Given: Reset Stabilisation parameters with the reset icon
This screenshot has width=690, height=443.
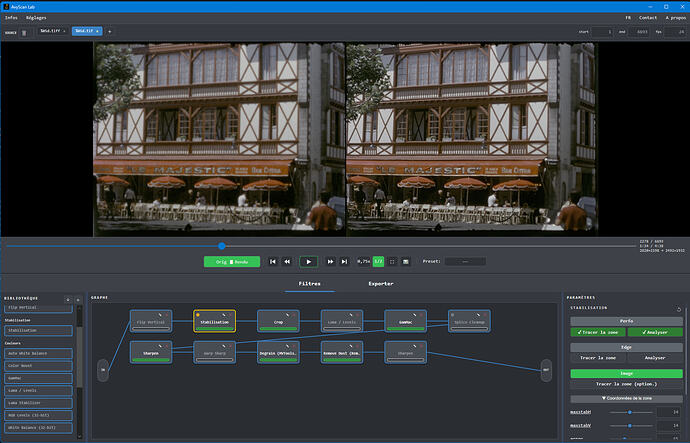Looking at the screenshot, I should [679, 309].
